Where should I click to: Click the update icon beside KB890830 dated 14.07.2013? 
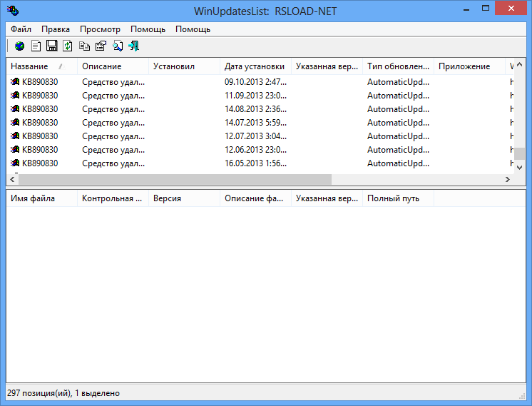(15, 122)
